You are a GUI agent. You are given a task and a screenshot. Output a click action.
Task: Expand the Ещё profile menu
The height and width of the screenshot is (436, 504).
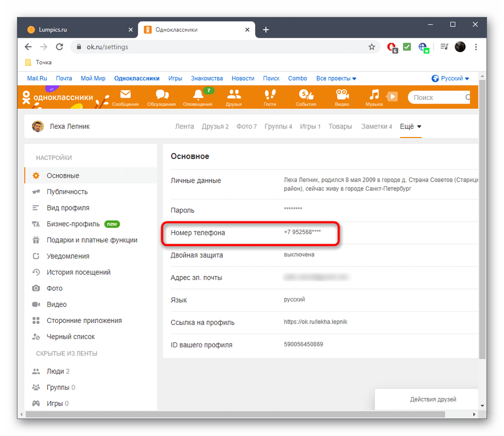pyautogui.click(x=410, y=126)
